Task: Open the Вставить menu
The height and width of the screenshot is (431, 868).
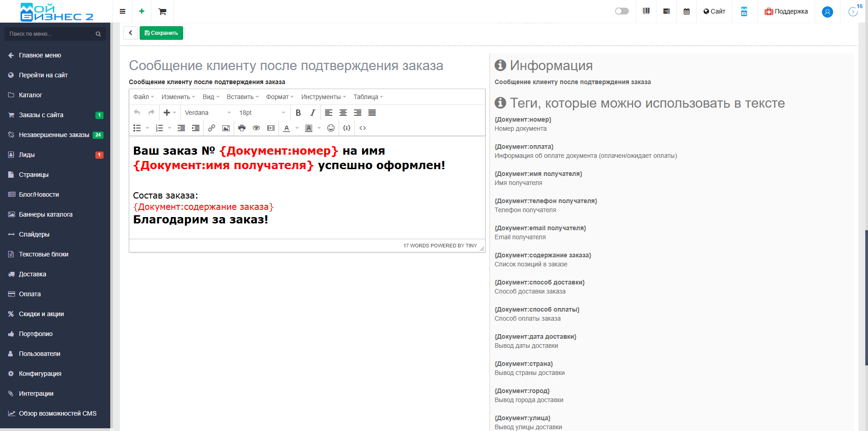Action: 242,97
